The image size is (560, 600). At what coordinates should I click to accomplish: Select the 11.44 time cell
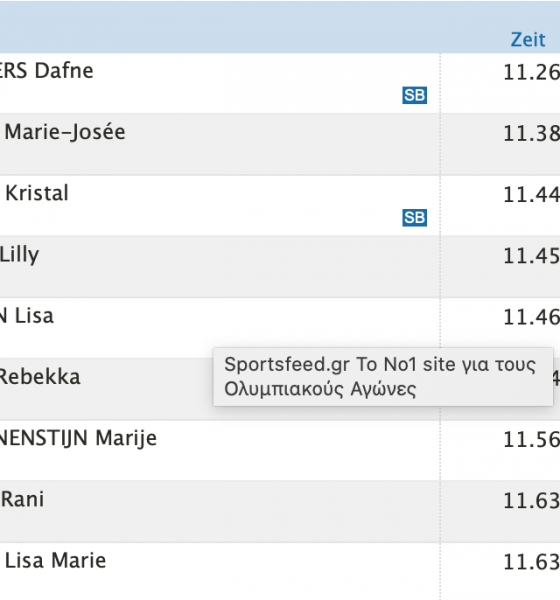[x=532, y=194]
